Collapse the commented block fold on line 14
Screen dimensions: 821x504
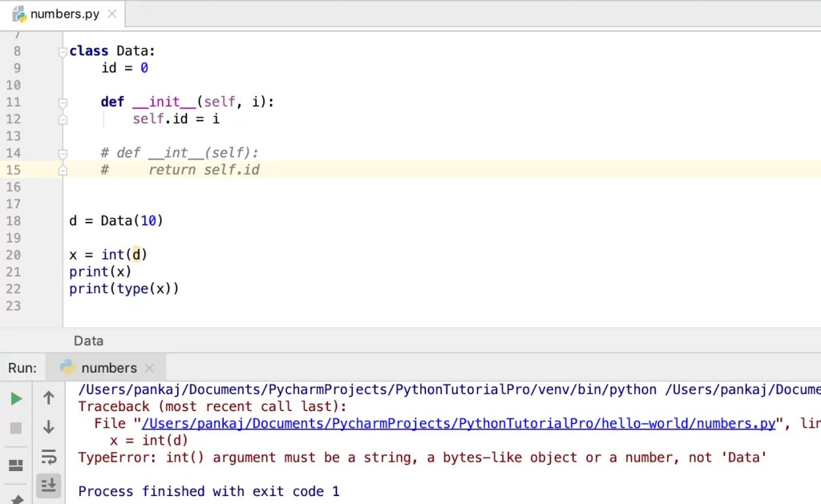(x=63, y=154)
